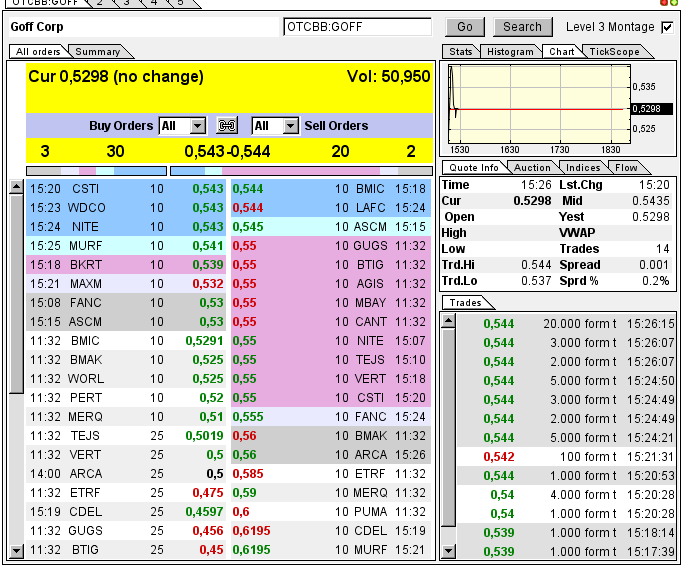Select the Quote Info tab

coord(474,167)
